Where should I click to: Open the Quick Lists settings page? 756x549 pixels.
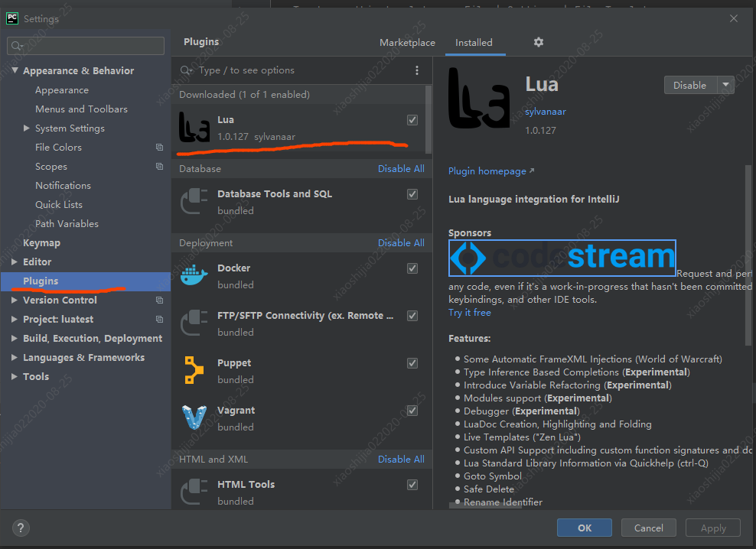[x=59, y=205]
